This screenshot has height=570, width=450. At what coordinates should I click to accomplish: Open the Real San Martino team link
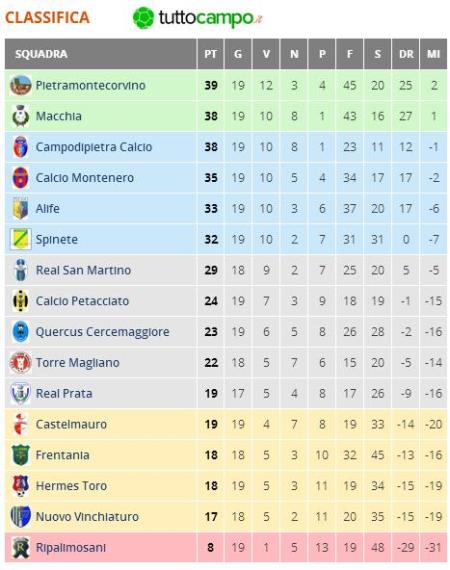[83, 270]
